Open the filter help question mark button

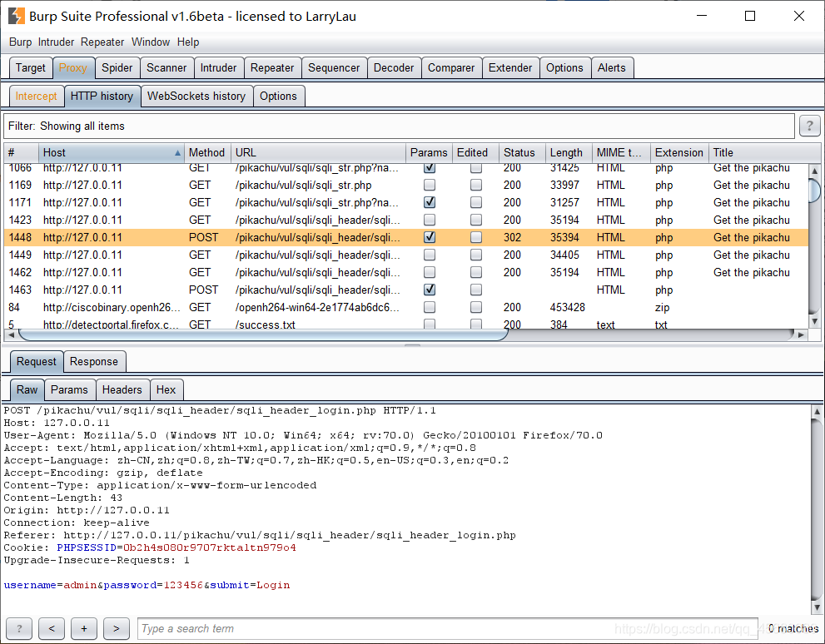pos(809,126)
